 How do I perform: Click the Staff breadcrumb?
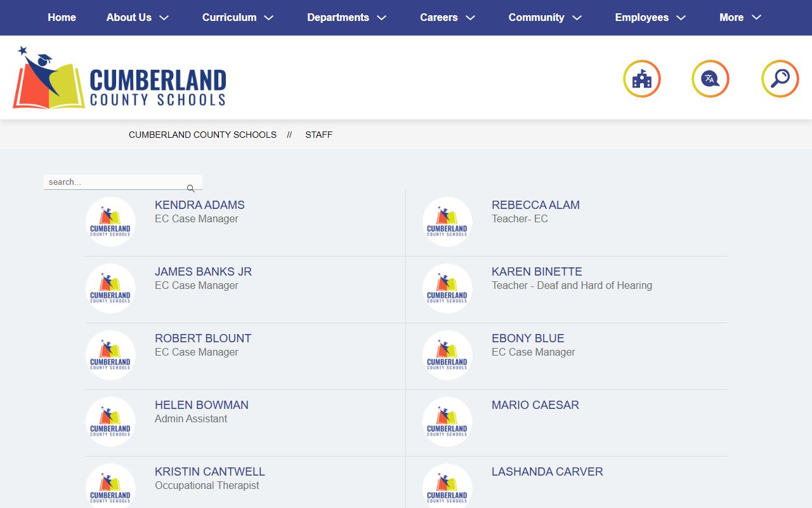click(x=318, y=135)
